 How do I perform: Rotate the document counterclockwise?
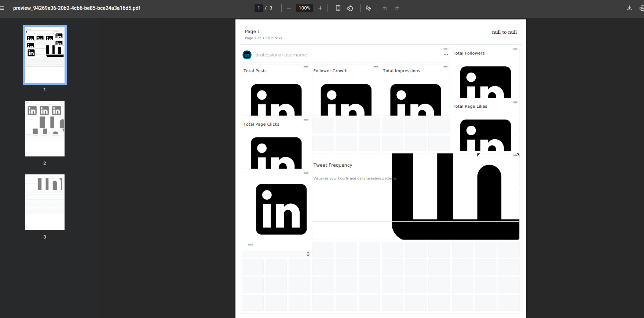(350, 8)
